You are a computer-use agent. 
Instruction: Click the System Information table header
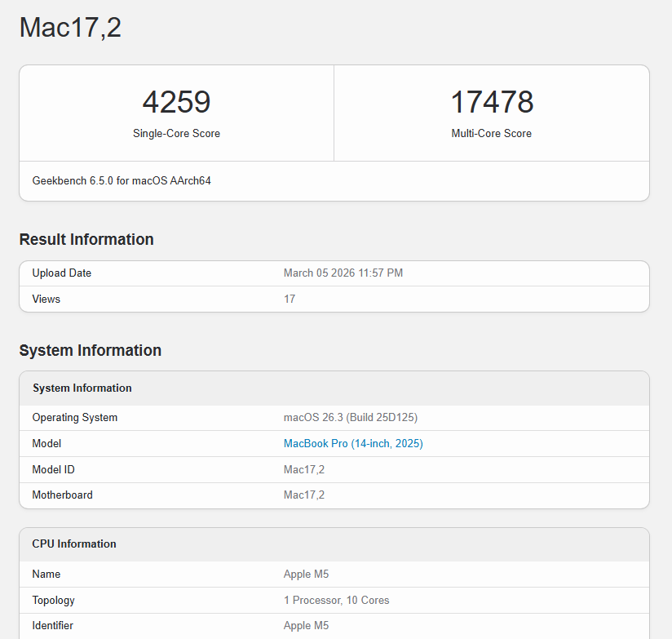(x=82, y=388)
